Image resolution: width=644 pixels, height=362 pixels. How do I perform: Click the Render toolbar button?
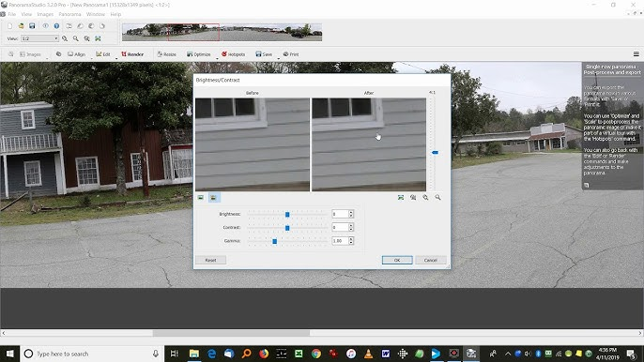132,54
